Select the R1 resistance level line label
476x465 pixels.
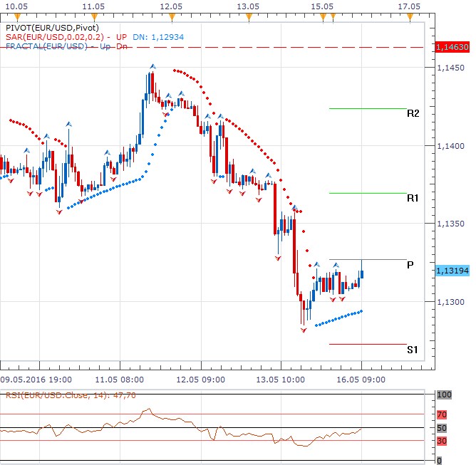point(413,198)
